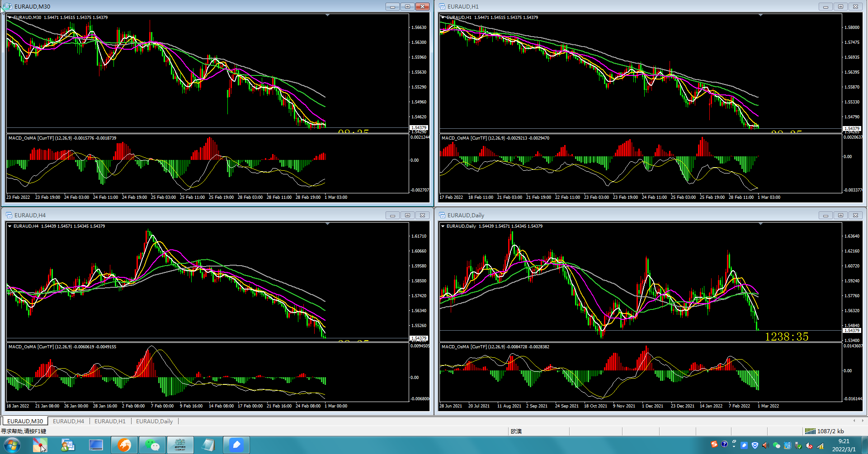868x454 pixels.
Task: Click the Sogou input method tray icon
Action: pos(714,445)
